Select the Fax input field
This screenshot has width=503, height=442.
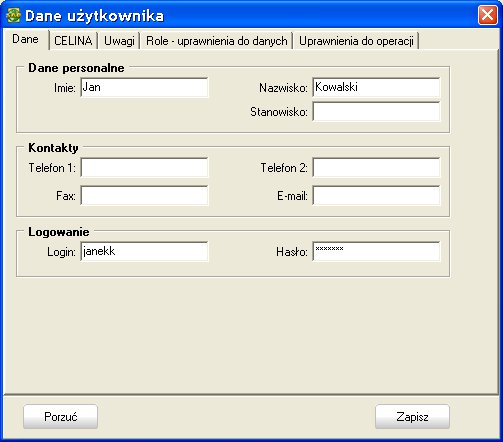coord(144,195)
